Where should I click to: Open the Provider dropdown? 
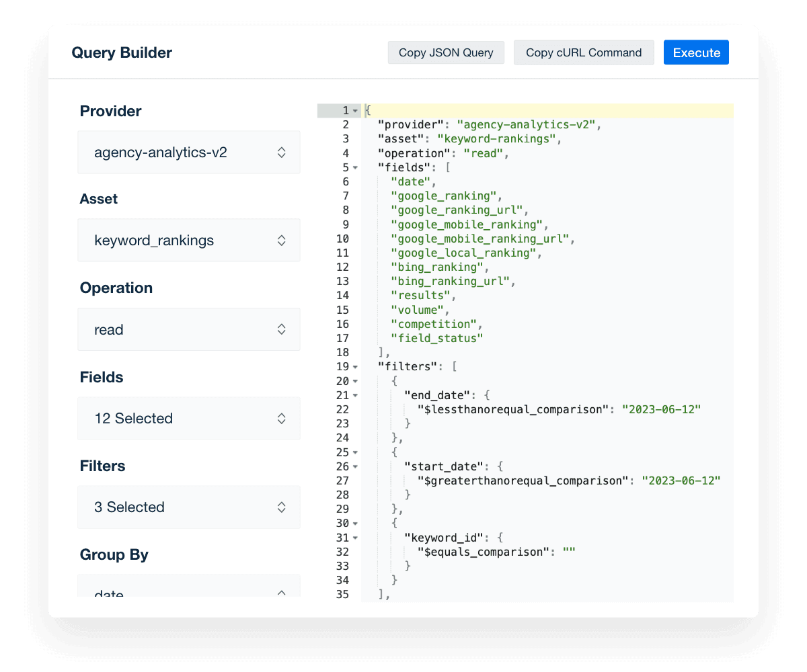[x=188, y=152]
